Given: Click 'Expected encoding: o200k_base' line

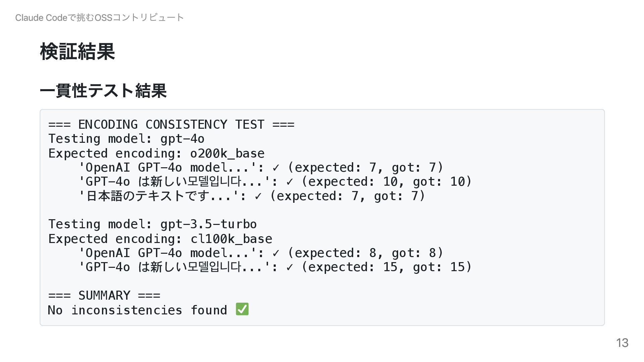Looking at the screenshot, I should click(x=156, y=154).
